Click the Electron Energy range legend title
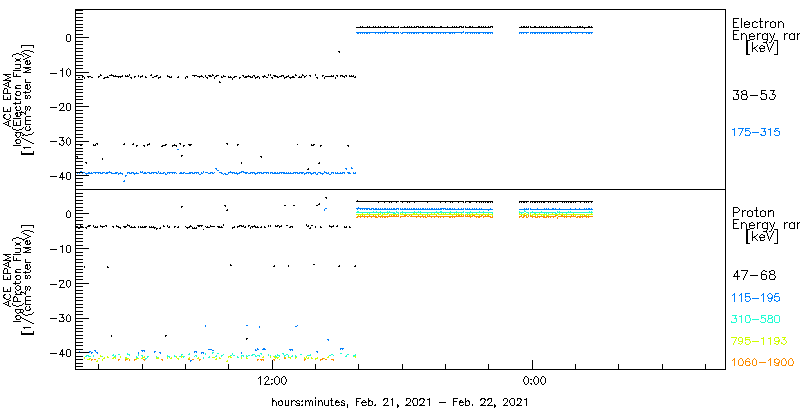This screenshot has width=800, height=410. tap(765, 36)
